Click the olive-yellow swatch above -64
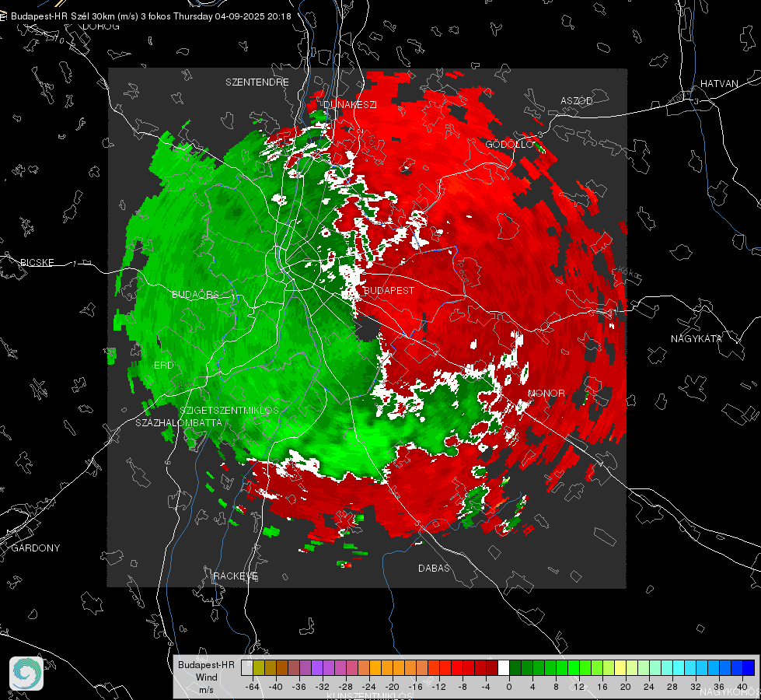Image resolution: width=761 pixels, height=700 pixels. pos(259,667)
